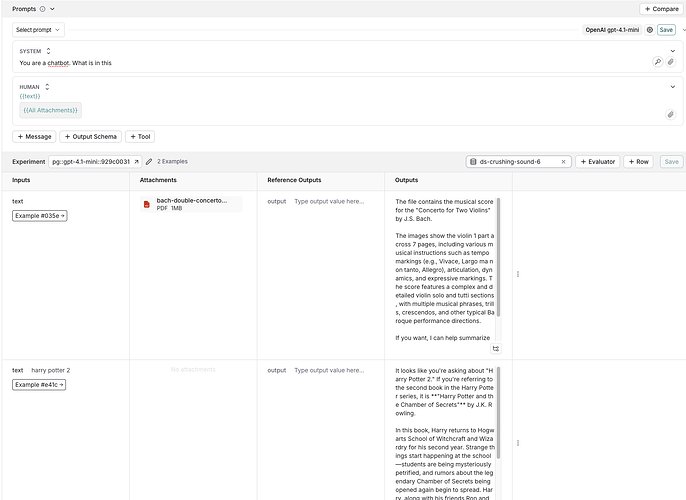686x500 pixels.
Task: Collapse the HUMAN message with its chevron
Action: (x=672, y=87)
